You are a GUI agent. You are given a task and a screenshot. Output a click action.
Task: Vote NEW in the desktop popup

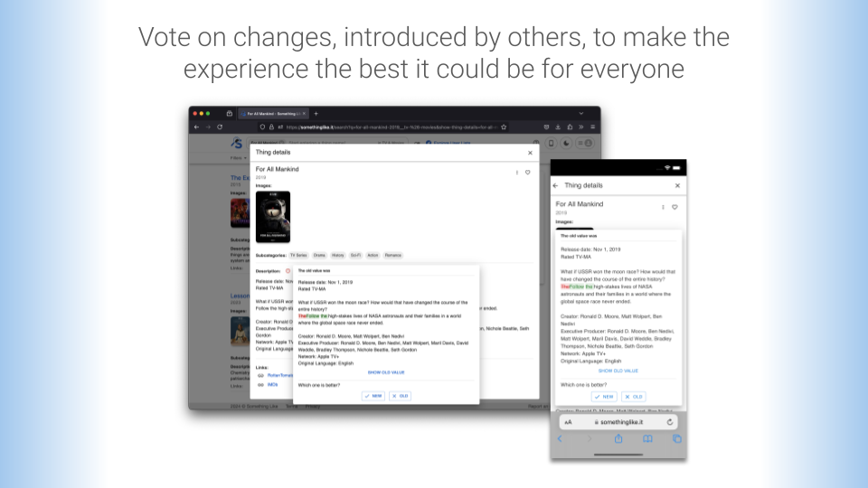pos(373,396)
